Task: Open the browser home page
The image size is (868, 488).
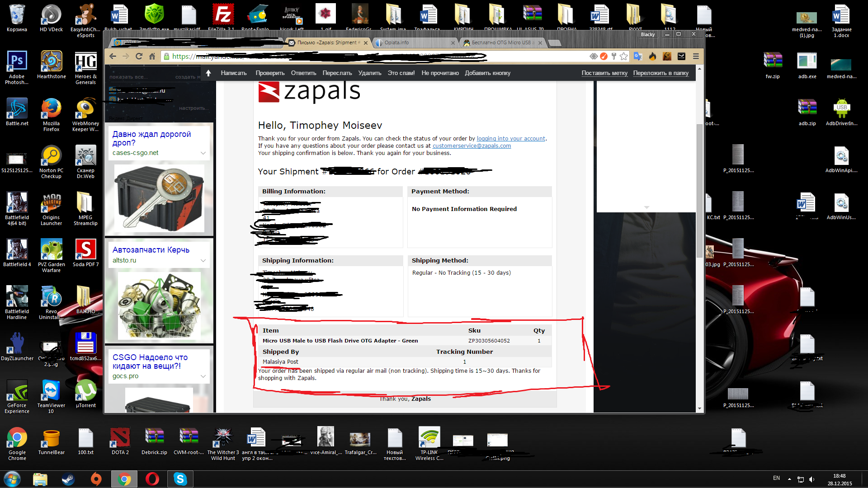Action: click(152, 56)
